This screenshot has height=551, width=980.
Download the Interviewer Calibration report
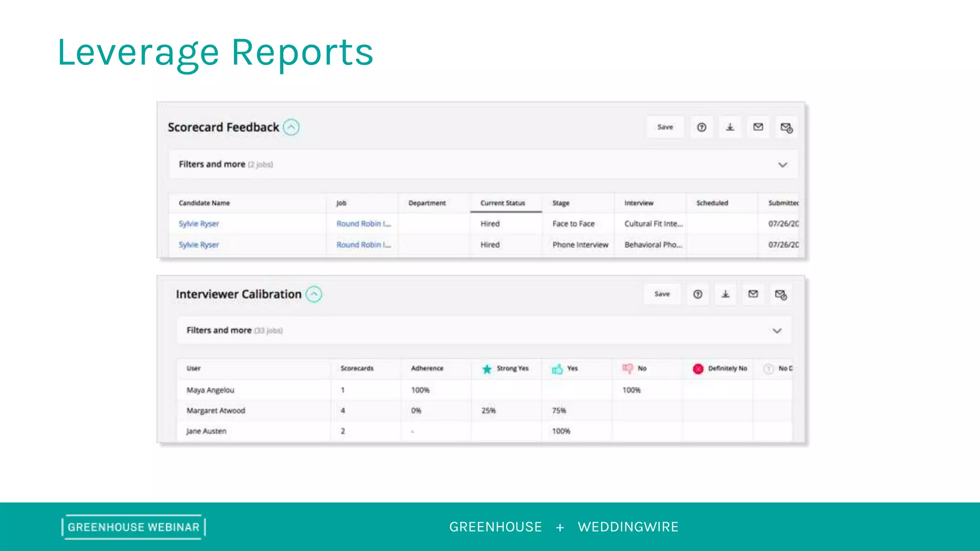click(725, 294)
